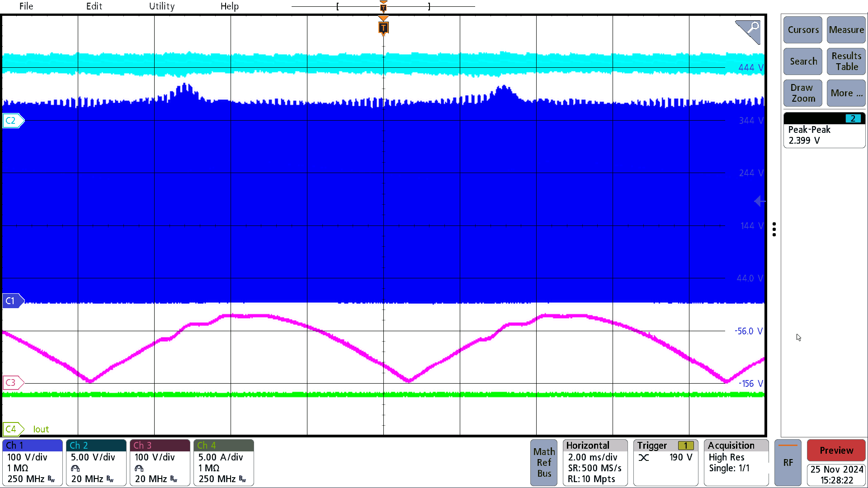Click the trigger slope icon in Trigger badge

pos(644,458)
